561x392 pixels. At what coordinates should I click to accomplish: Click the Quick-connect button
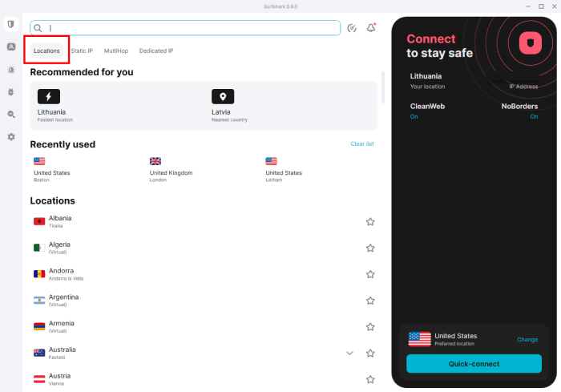[x=474, y=364]
